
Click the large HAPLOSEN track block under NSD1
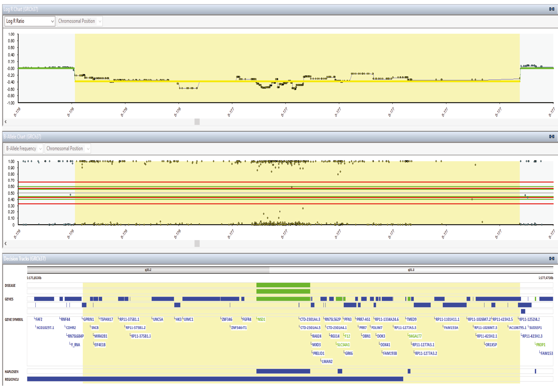(283, 371)
